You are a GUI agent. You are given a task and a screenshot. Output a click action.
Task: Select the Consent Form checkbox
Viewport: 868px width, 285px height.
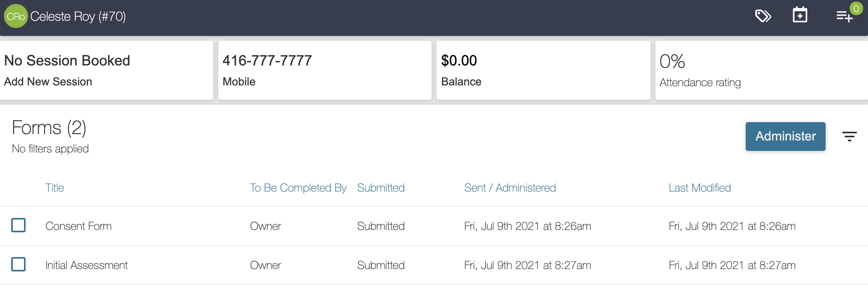pyautogui.click(x=18, y=225)
